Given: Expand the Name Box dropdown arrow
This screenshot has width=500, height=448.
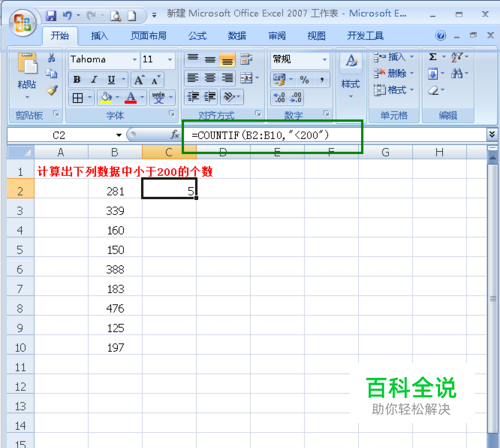Looking at the screenshot, I should pyautogui.click(x=119, y=135).
